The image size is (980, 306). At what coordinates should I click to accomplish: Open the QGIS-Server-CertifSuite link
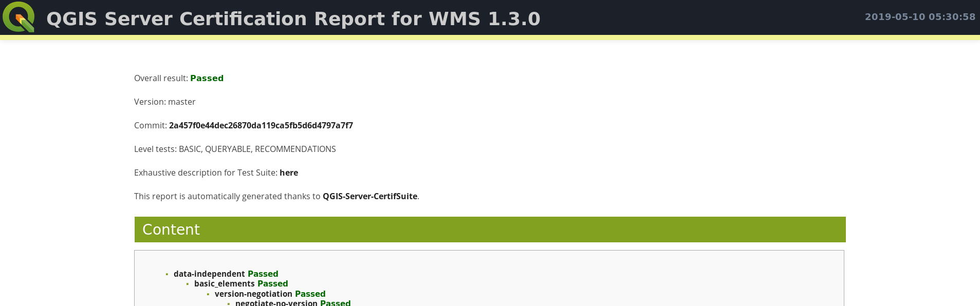pos(370,196)
